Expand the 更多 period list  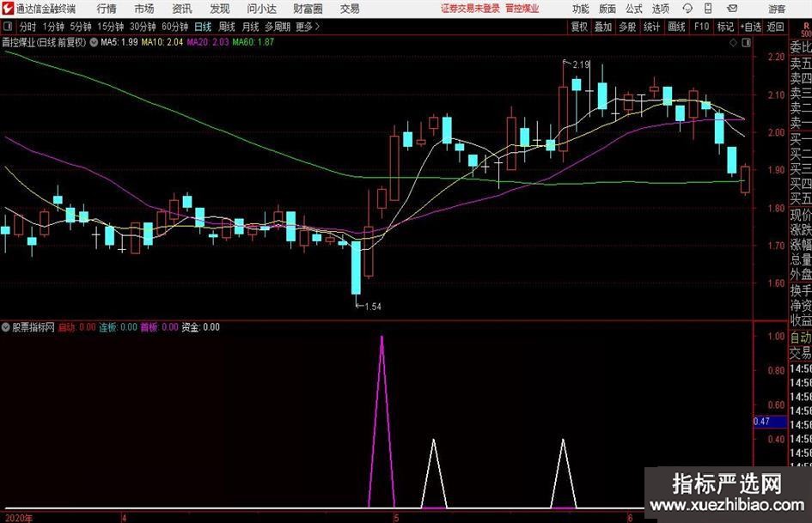[x=308, y=27]
